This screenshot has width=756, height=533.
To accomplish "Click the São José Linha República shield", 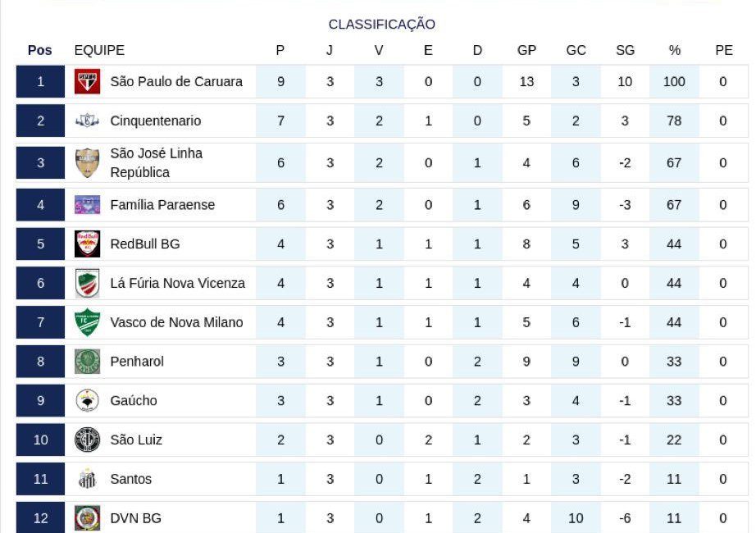I will [87, 162].
